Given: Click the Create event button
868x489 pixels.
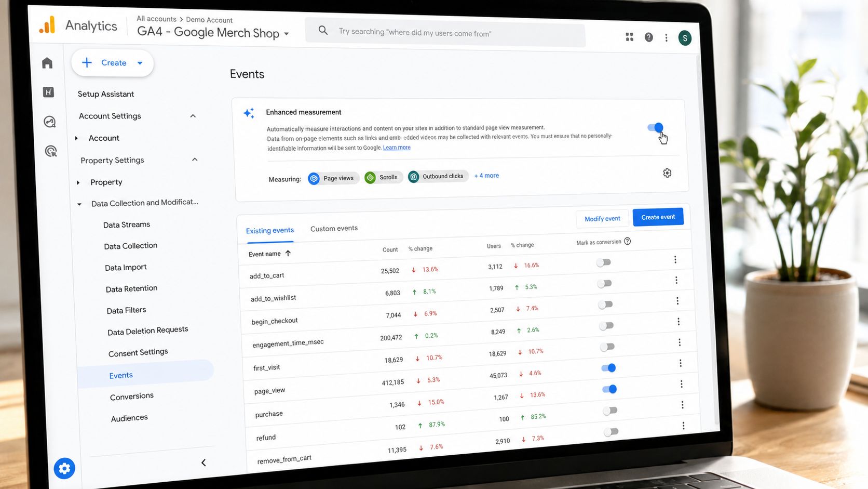Looking at the screenshot, I should tap(658, 217).
